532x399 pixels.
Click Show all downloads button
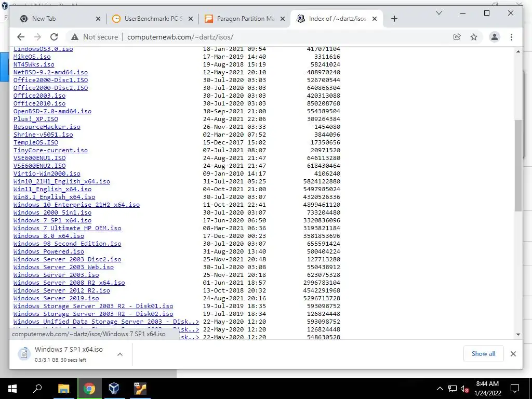coord(484,354)
